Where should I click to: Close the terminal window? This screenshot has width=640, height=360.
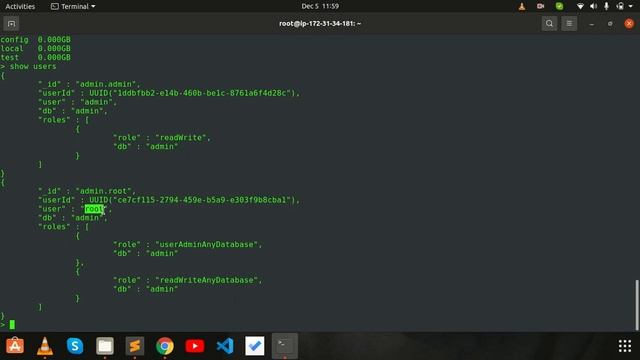tap(629, 24)
